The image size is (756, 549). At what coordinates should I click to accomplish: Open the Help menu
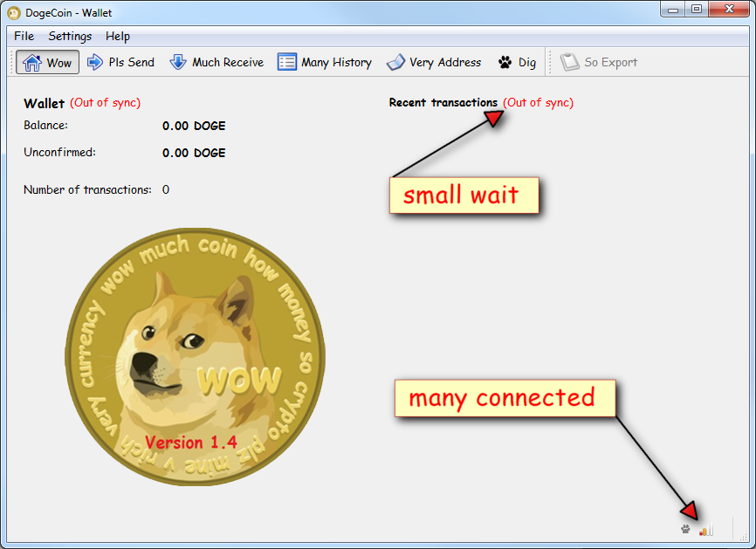(x=118, y=36)
